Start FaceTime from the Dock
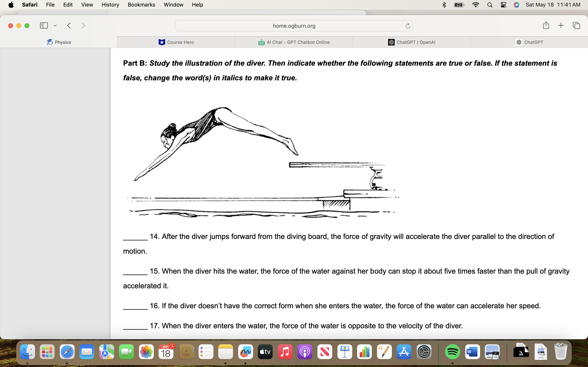588x367 pixels. click(x=126, y=352)
